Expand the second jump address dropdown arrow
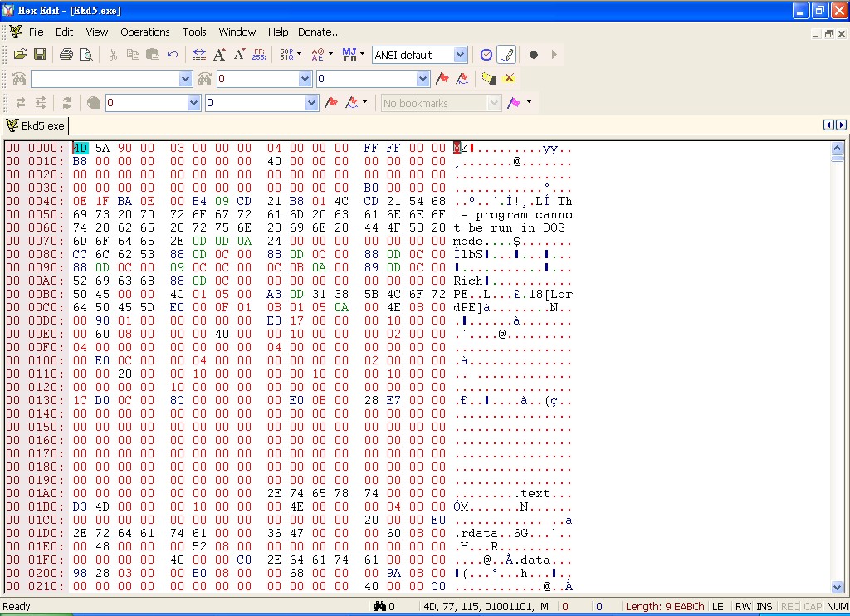Viewport: 850px width, 616px height. [423, 79]
